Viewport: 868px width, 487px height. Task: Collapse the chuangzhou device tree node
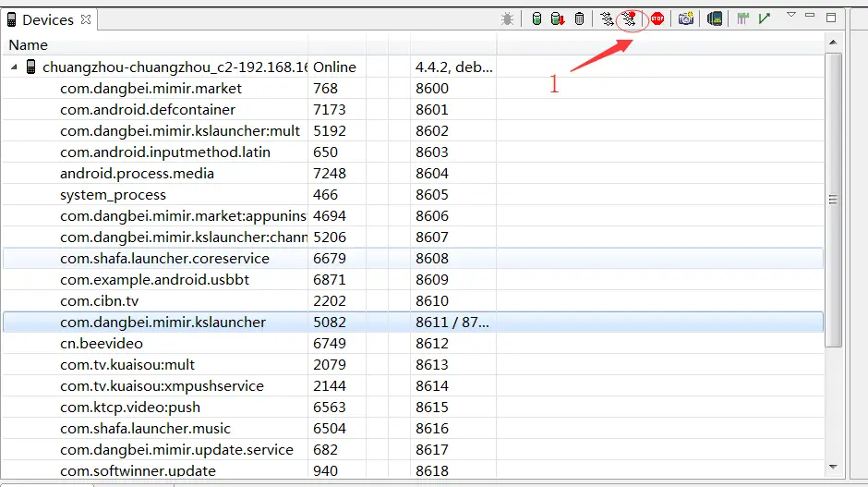point(15,67)
